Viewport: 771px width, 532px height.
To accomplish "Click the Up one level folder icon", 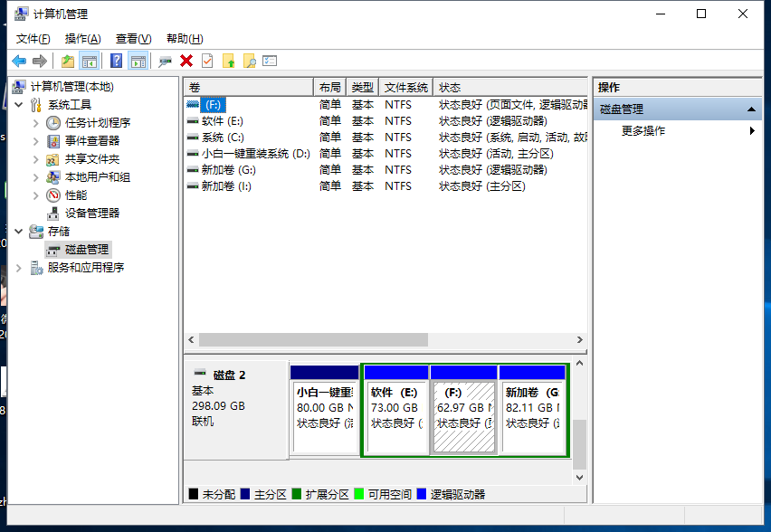I will [68, 61].
